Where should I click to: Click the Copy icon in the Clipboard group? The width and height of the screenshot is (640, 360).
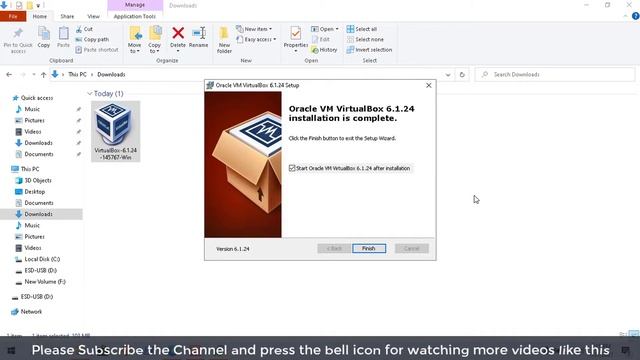pos(44,37)
